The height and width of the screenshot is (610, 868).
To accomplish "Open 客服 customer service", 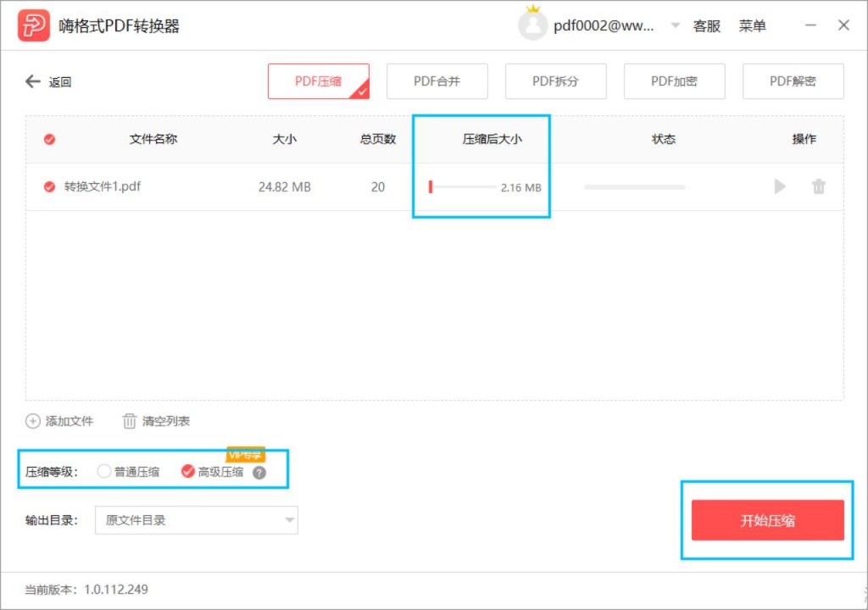I will pyautogui.click(x=706, y=26).
